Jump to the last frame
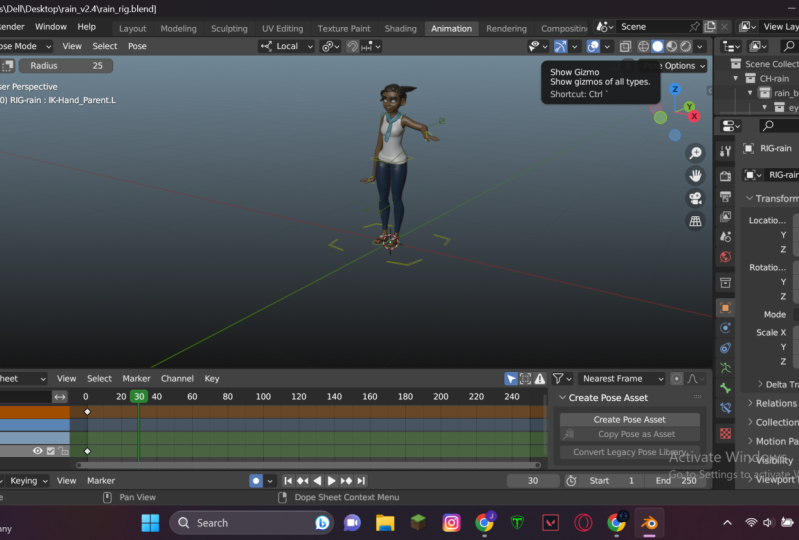 point(361,481)
